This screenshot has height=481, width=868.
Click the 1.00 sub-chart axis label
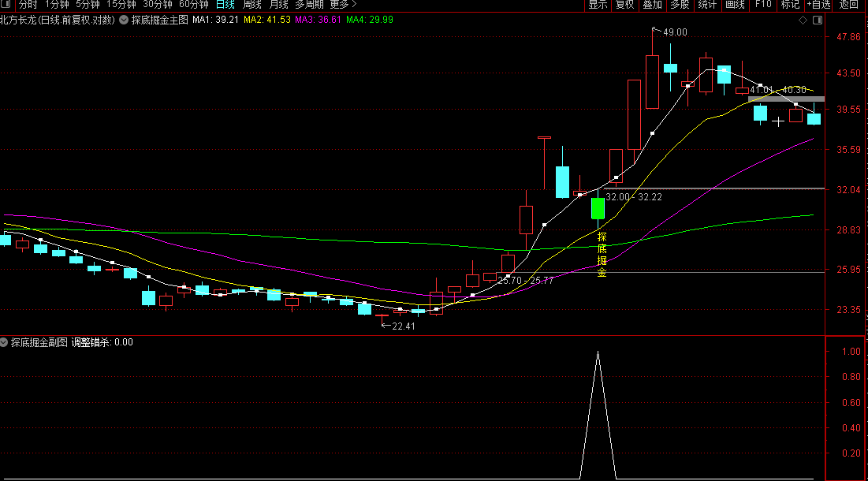pyautogui.click(x=851, y=352)
